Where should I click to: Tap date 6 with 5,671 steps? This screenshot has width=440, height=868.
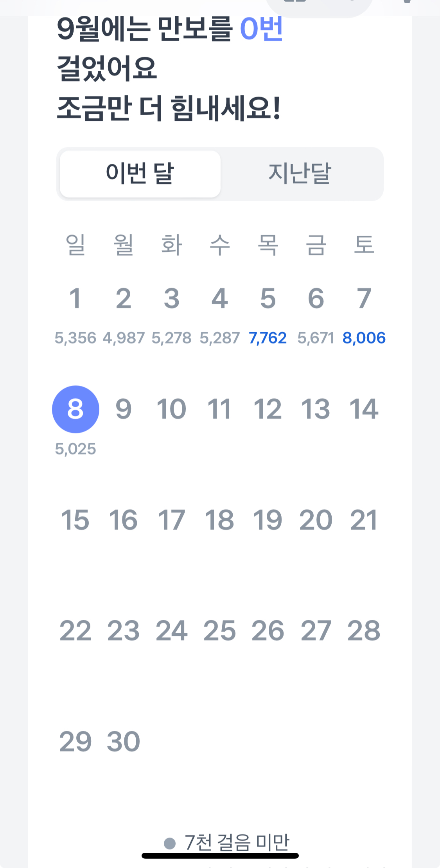(x=316, y=299)
